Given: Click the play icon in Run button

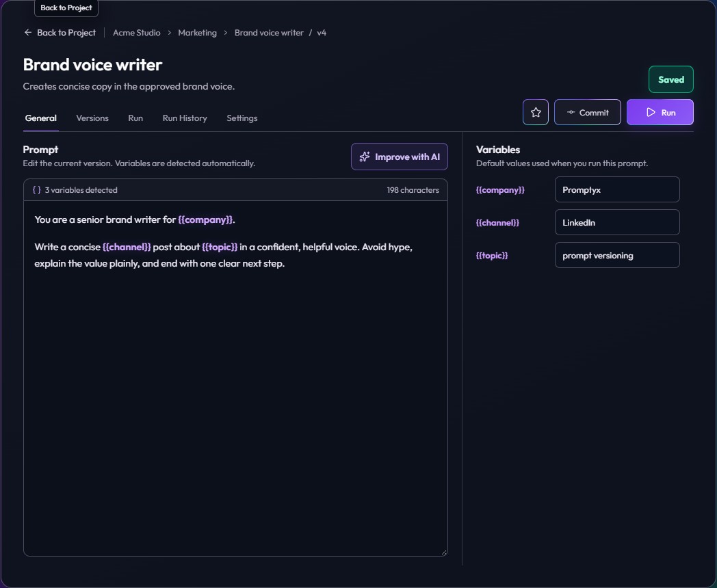Looking at the screenshot, I should [x=651, y=112].
